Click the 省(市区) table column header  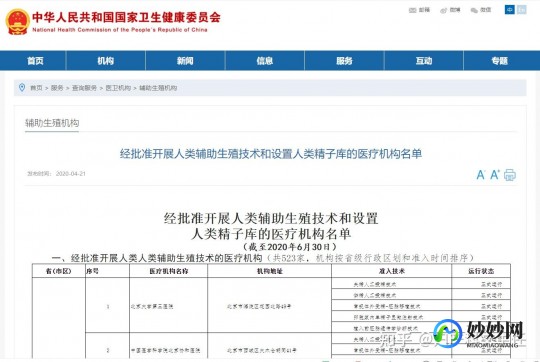tap(59, 271)
